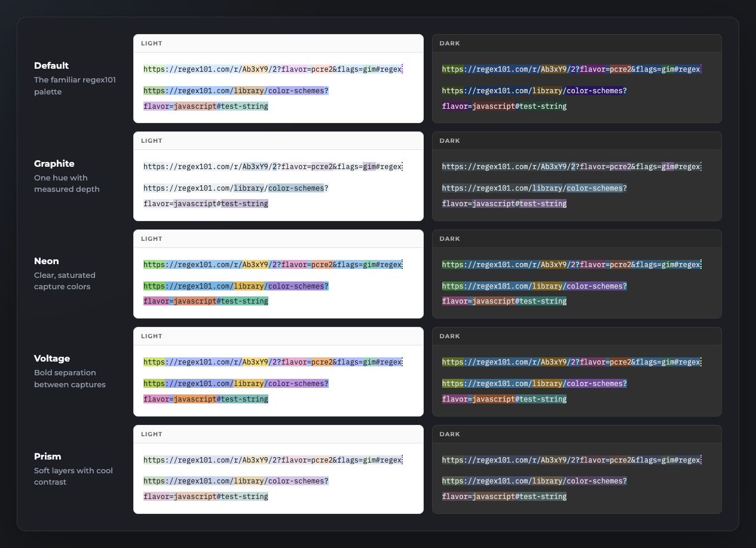Click flavor=javascript#test-string in Neon dark preview

(504, 301)
